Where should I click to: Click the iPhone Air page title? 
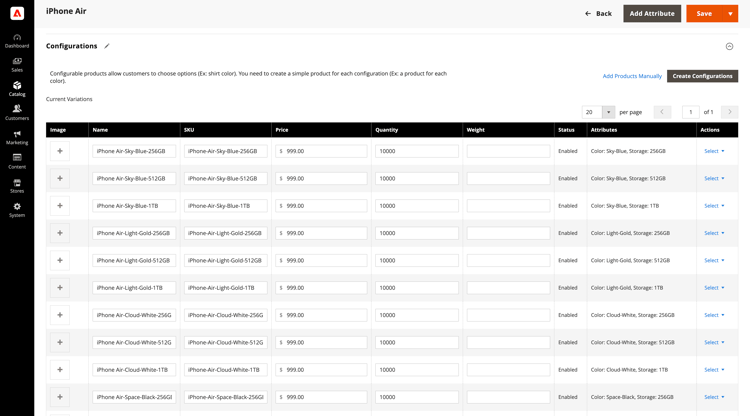click(66, 11)
